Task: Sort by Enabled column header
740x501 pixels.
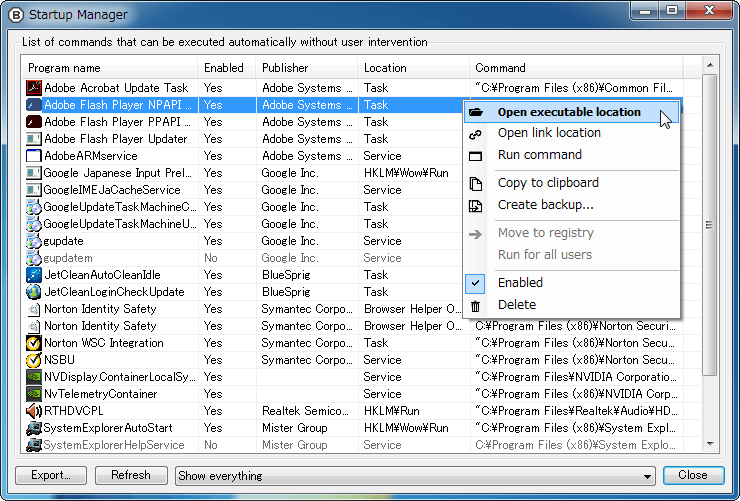Action: [227, 68]
